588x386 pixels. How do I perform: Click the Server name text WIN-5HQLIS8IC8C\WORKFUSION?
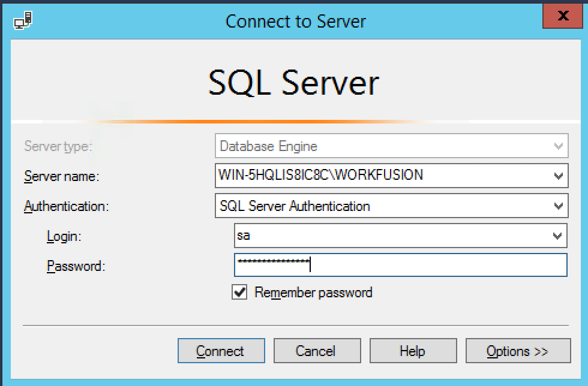(x=320, y=175)
